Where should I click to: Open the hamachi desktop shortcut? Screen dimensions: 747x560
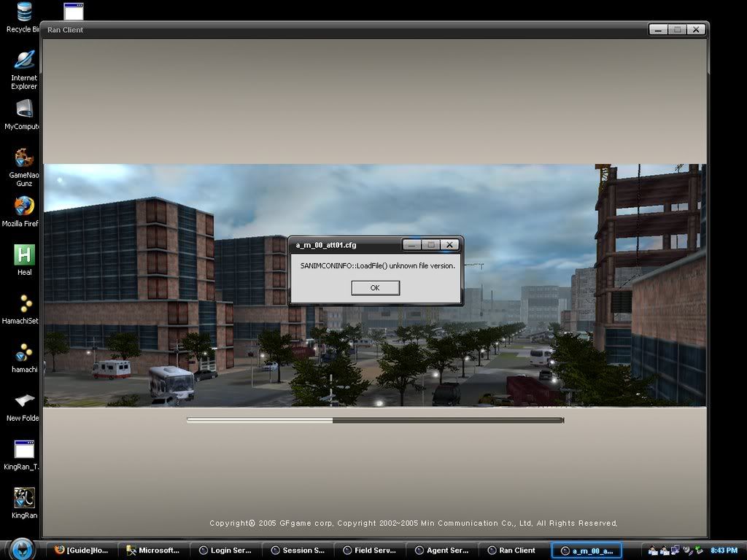pos(24,353)
